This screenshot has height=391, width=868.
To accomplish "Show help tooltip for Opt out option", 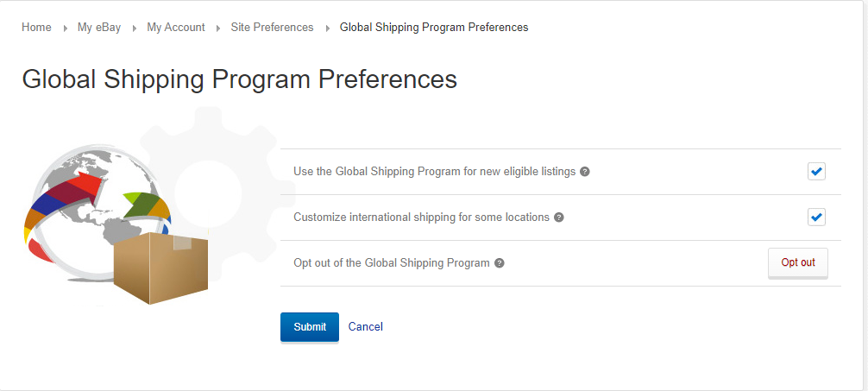I will (x=500, y=263).
